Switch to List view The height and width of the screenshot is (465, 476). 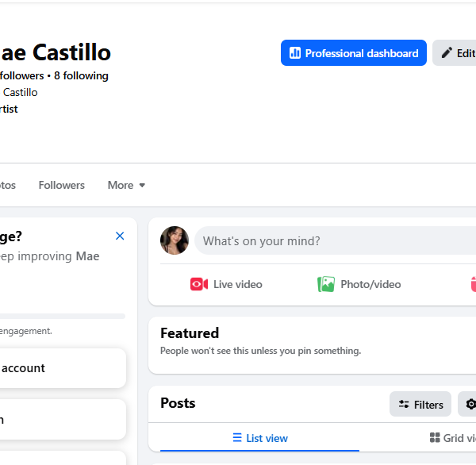[x=260, y=438]
